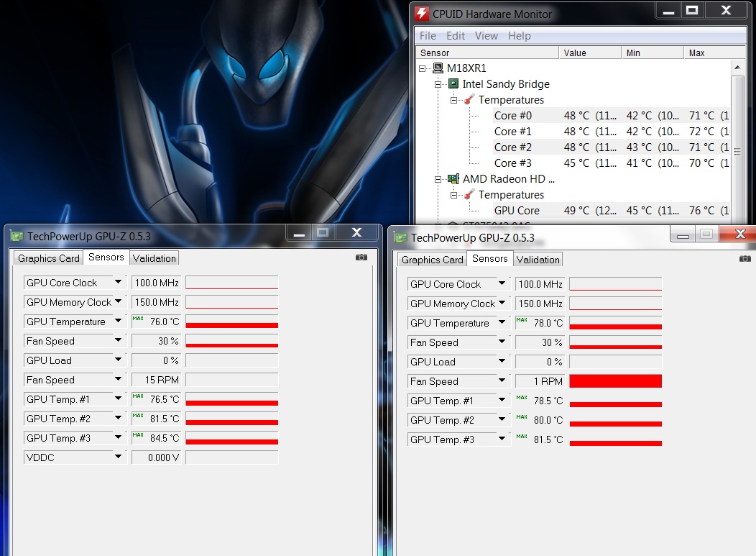Collapse the M18XR1 tree node
The width and height of the screenshot is (756, 556).
[423, 68]
